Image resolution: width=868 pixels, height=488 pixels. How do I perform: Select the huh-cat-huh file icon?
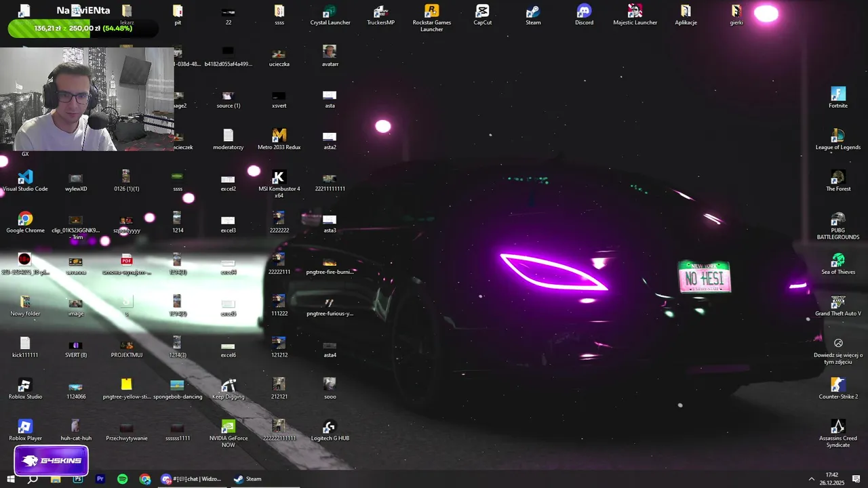pyautogui.click(x=75, y=430)
